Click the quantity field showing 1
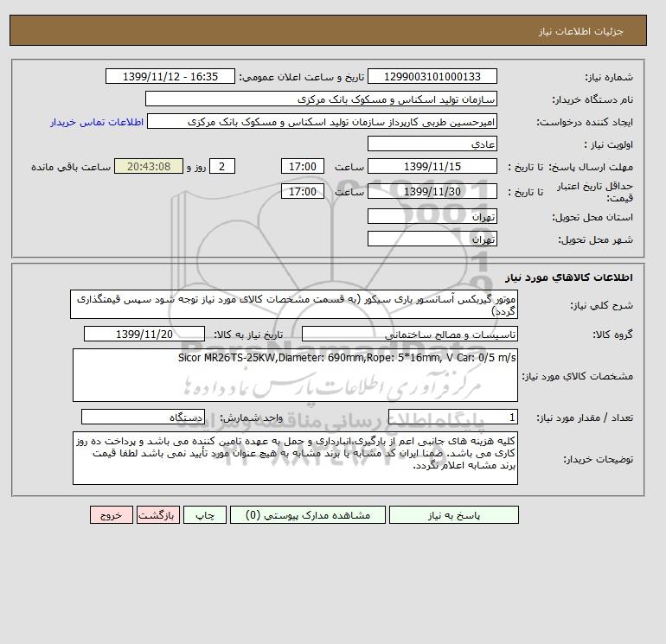Screen dimensions: 666x644 point(453,418)
